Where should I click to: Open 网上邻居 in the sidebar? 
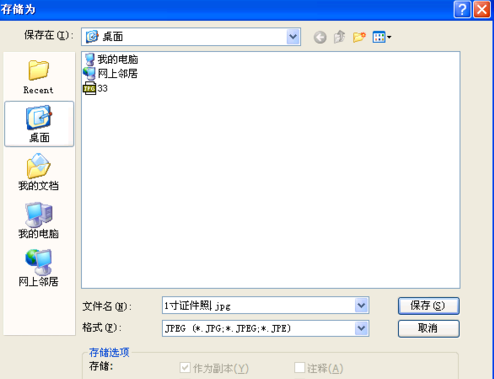(x=38, y=268)
